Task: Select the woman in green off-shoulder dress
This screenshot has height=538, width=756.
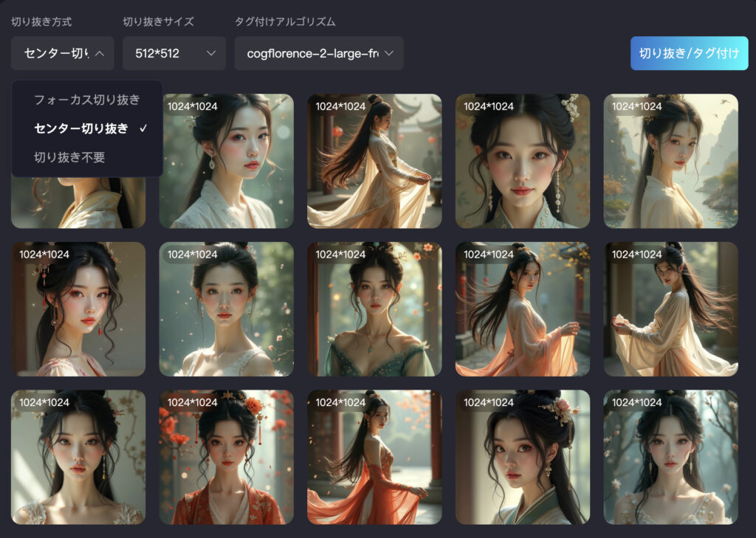Action: pyautogui.click(x=374, y=309)
